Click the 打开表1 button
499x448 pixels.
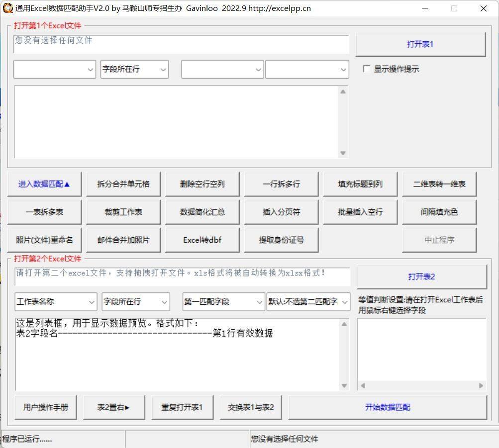(x=420, y=44)
